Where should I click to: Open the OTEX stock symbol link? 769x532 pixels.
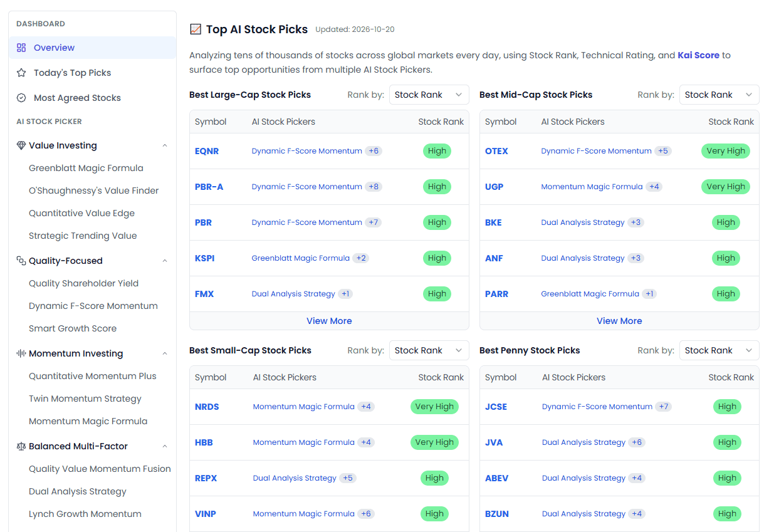(496, 151)
